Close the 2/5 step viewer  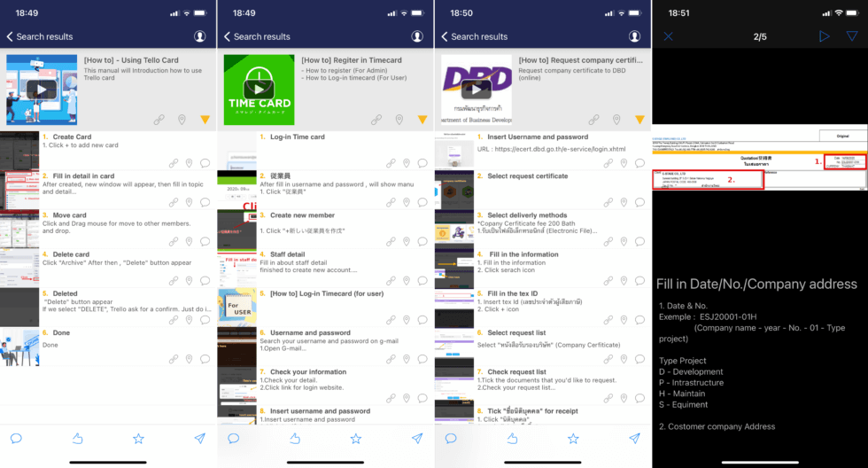(669, 36)
